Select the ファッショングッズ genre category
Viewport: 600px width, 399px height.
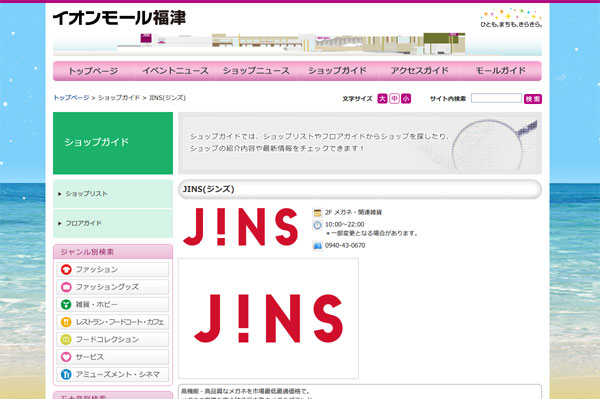(x=112, y=287)
